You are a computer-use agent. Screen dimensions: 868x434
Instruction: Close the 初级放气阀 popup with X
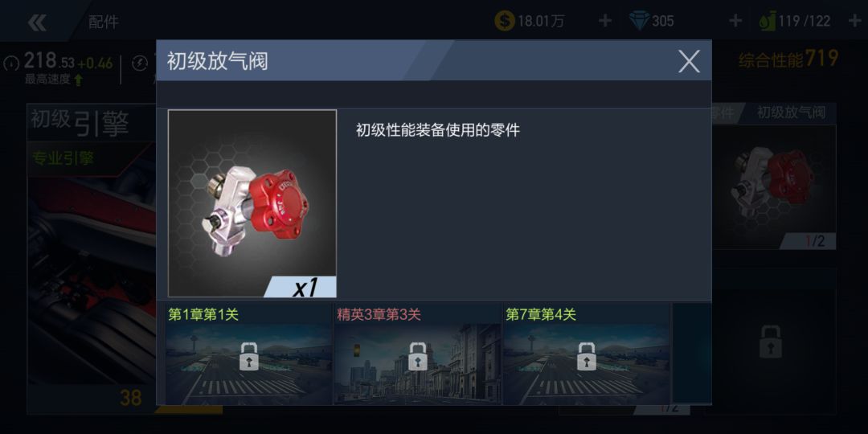[x=689, y=61]
